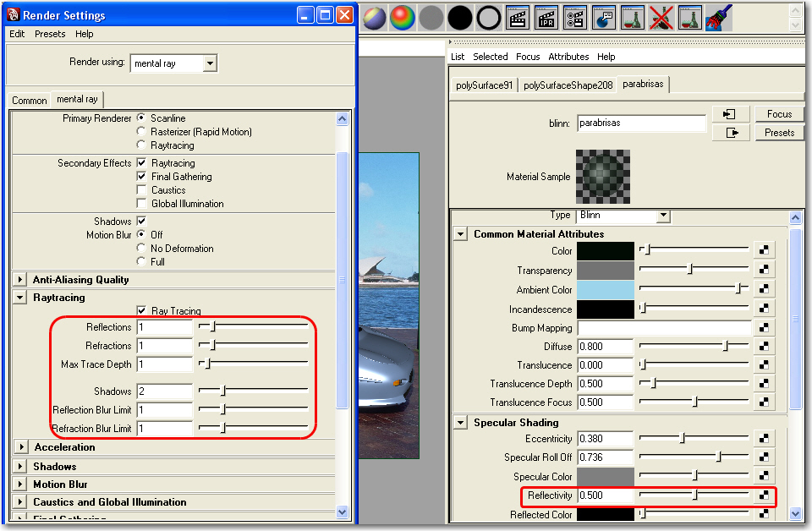Click the Ambient Color light blue swatch
This screenshot has height=531, width=812.
606,289
